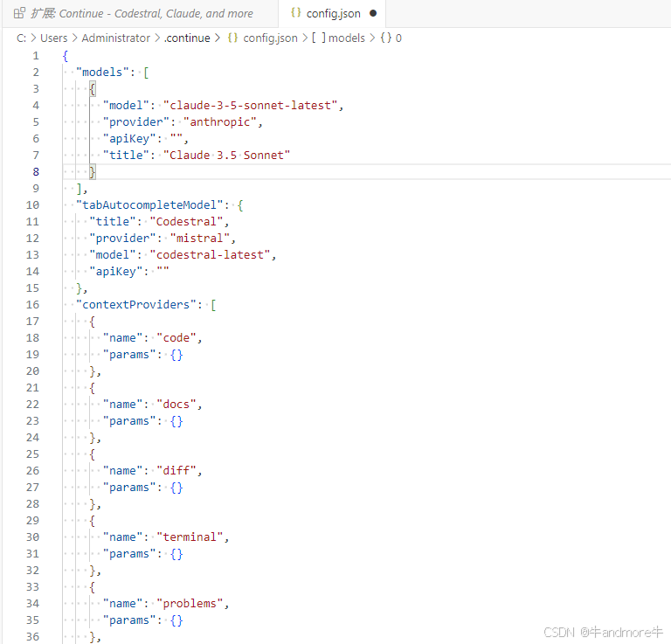Open the Administrator breadcrumb segment
The width and height of the screenshot is (671, 644).
116,38
